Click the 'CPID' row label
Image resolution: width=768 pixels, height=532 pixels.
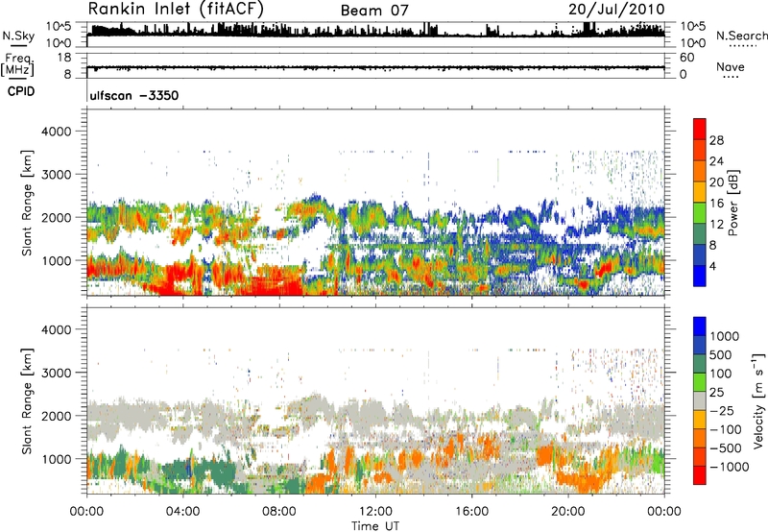(x=21, y=91)
